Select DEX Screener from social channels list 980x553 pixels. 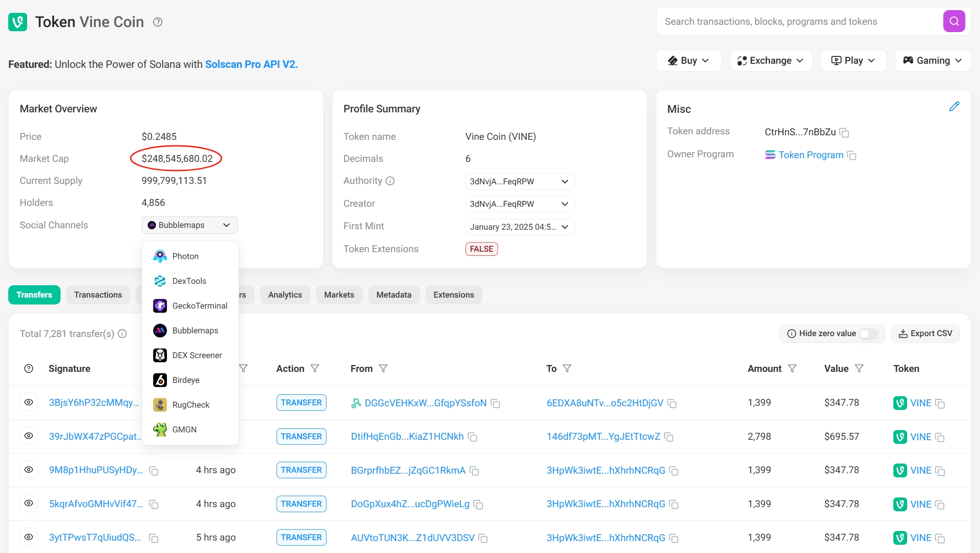[x=197, y=355]
